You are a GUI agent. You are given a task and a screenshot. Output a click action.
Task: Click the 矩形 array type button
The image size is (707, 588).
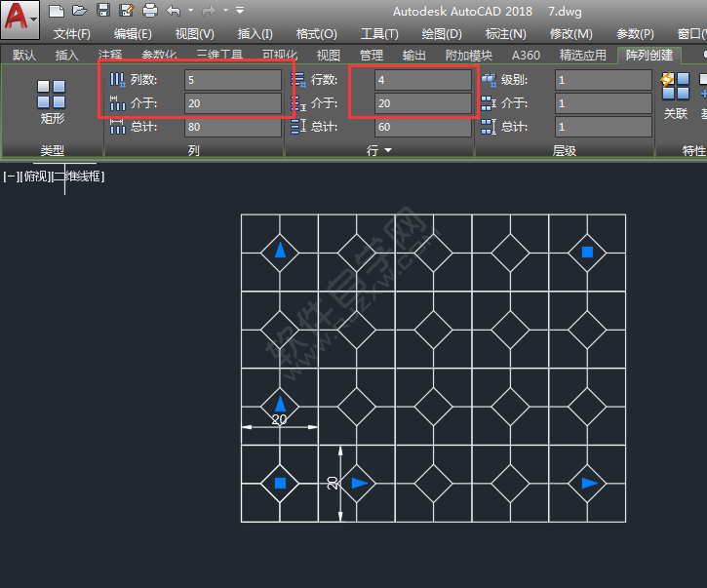coord(53,102)
